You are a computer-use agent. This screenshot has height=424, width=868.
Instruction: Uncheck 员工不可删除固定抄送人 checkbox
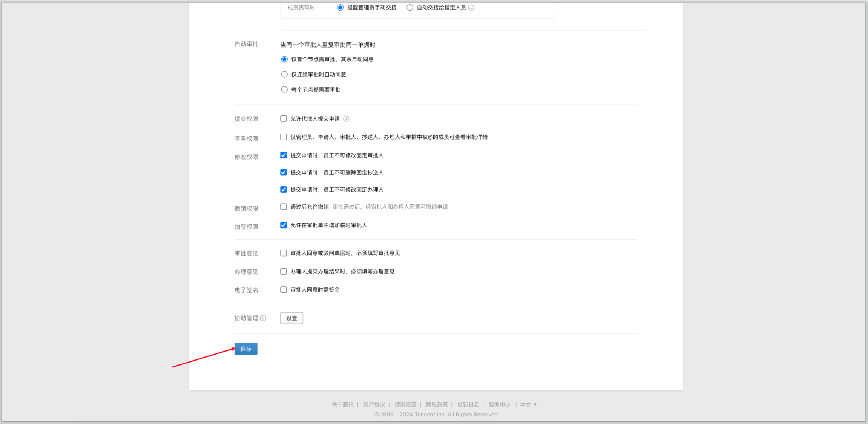284,172
